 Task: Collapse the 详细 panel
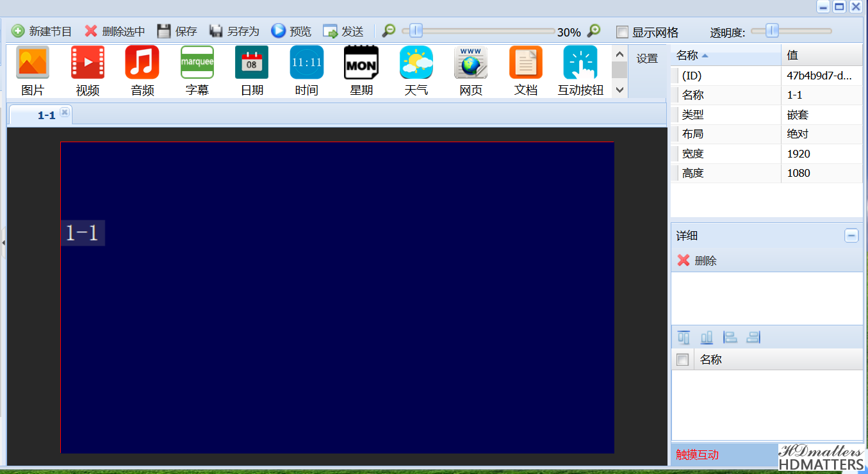tap(851, 236)
